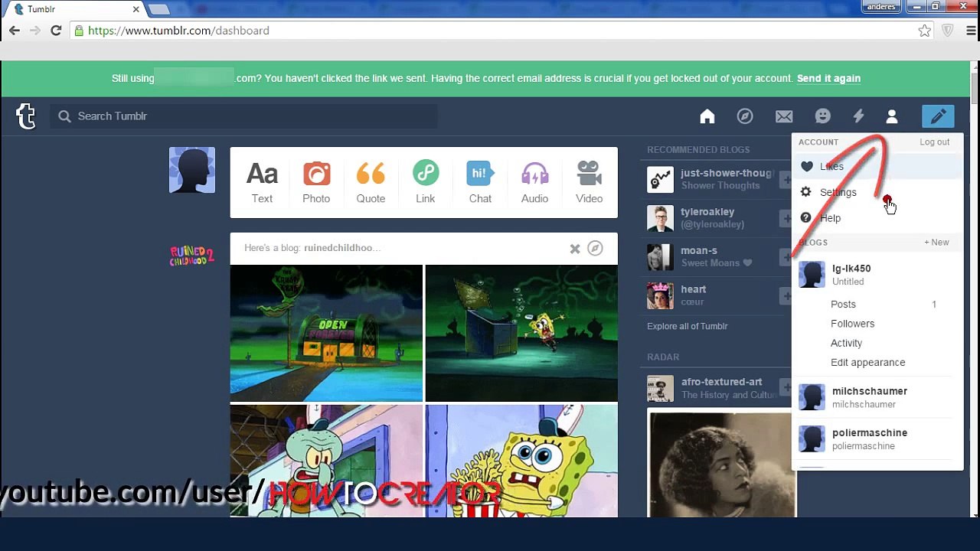Image resolution: width=980 pixels, height=551 pixels.
Task: Dismiss the ruinedchildhood blog suggestion
Action: [x=575, y=249]
